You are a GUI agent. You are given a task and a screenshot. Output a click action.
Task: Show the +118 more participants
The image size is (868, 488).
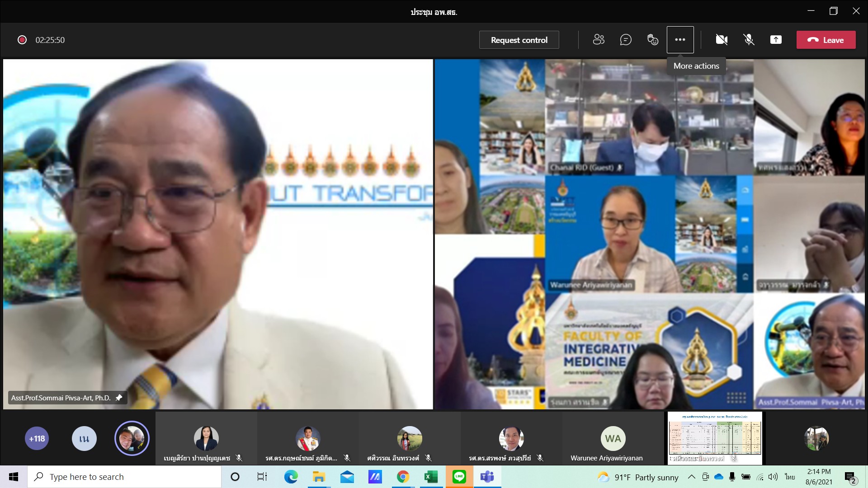[37, 438]
